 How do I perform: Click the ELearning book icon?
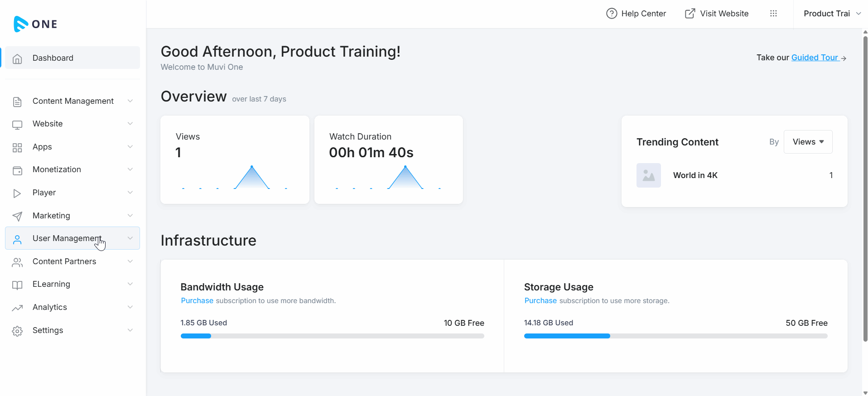click(17, 285)
